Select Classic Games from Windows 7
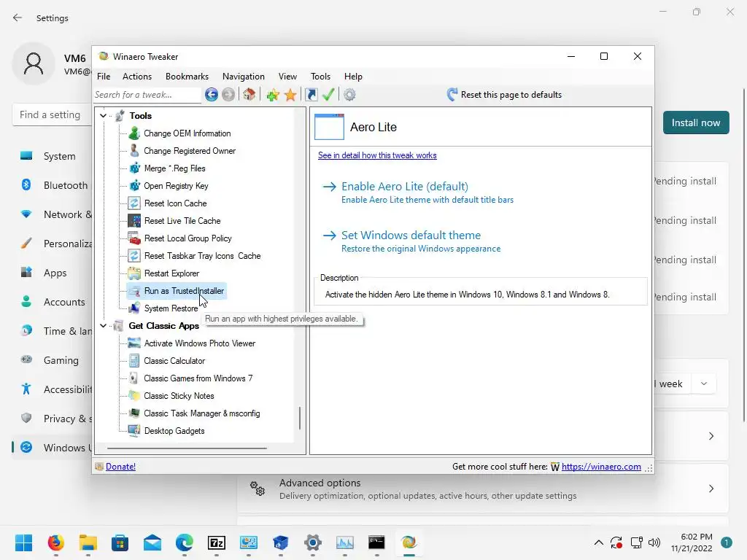This screenshot has height=560, width=747. click(x=198, y=378)
